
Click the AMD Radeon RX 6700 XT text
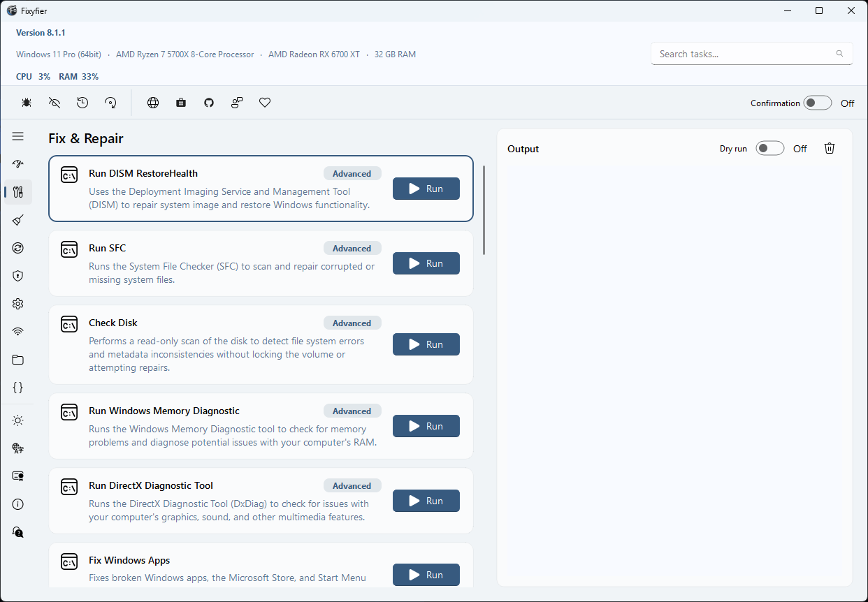point(314,54)
